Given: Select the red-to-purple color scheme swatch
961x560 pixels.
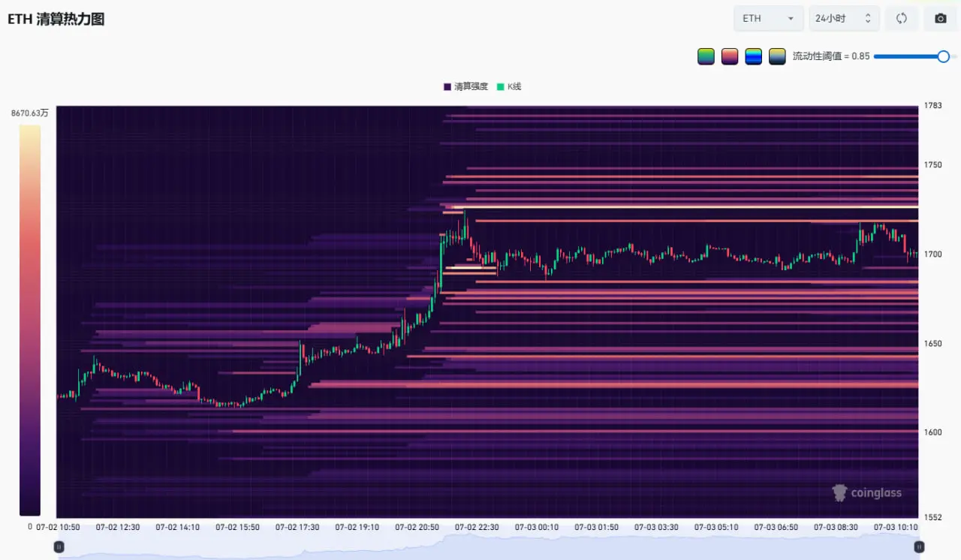Looking at the screenshot, I should pos(730,56).
